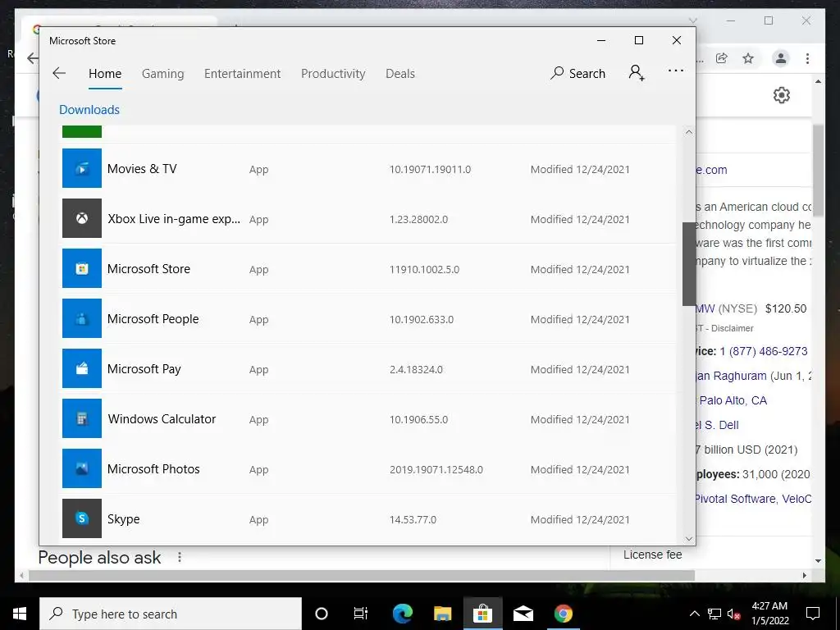The image size is (840, 630).
Task: Click the Store list scrollbar up arrow
Action: (689, 132)
